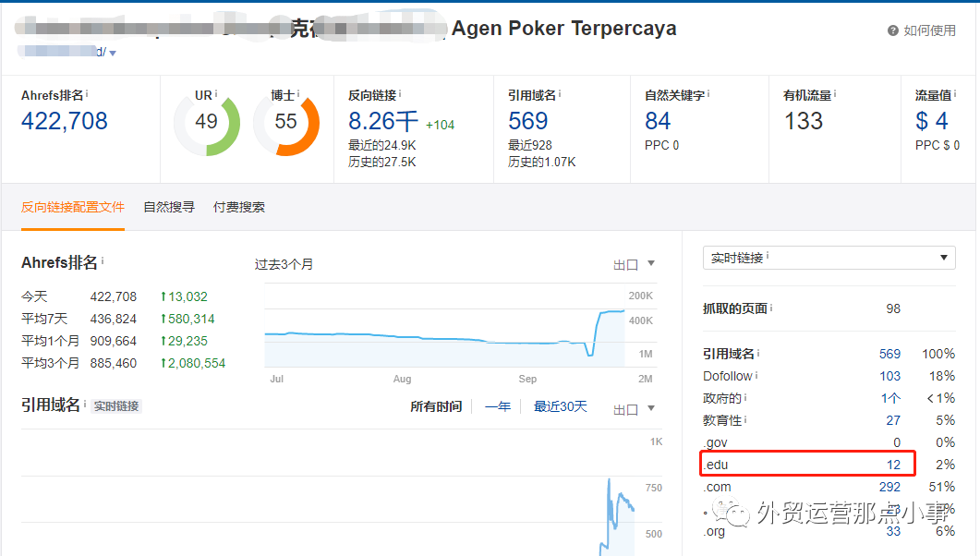Open the 实时链接 dropdown selector
This screenshot has width=980, height=556.
point(829,258)
